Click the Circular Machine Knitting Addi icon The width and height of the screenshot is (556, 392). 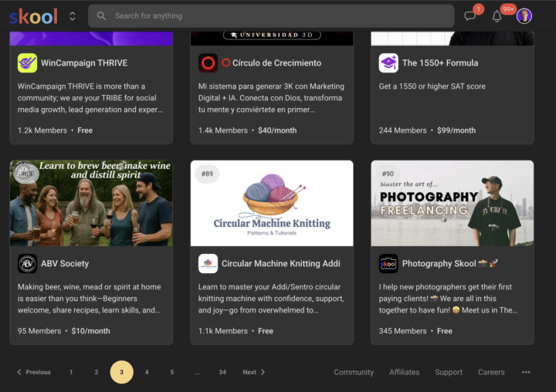208,264
